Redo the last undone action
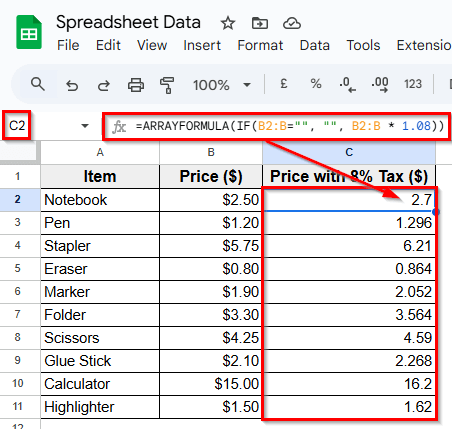This screenshot has width=452, height=429. pyautogui.click(x=104, y=85)
